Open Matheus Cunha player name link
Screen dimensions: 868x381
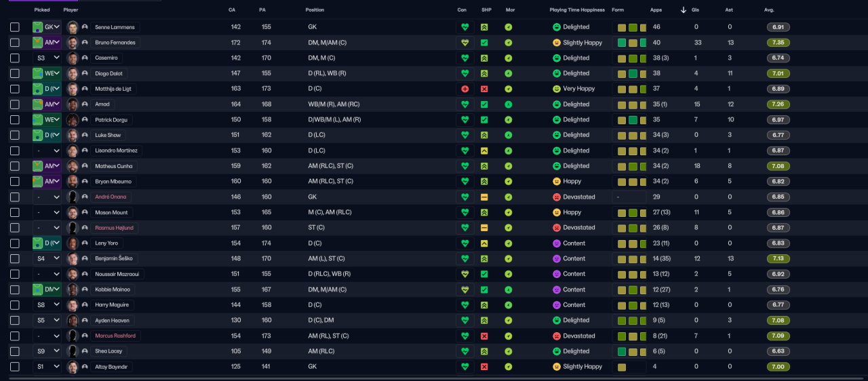point(114,166)
